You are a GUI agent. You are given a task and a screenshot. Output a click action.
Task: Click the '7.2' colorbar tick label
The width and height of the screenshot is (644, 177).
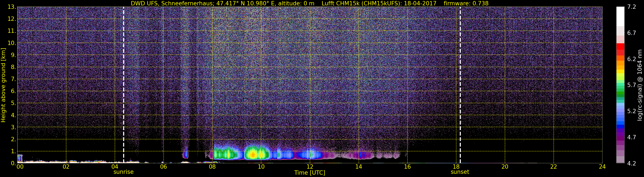[632, 7]
